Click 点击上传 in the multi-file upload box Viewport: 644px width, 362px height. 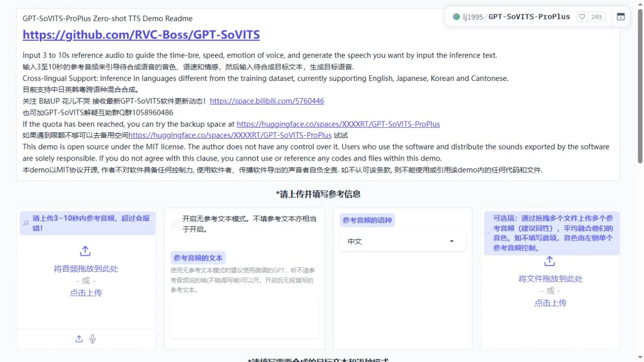pos(550,303)
